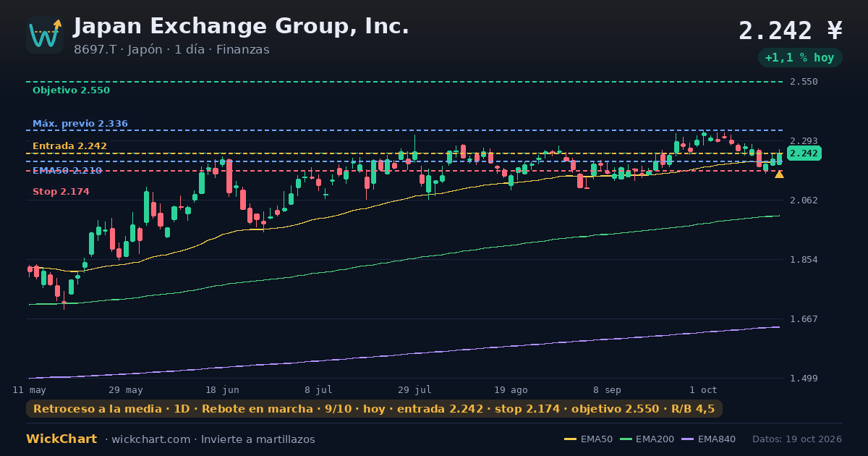
Task: Click the Datos: 19 oct 2026 text
Action: [797, 439]
